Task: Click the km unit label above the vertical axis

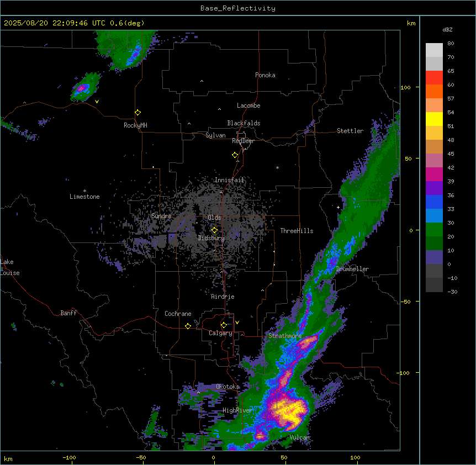Action: (411, 23)
